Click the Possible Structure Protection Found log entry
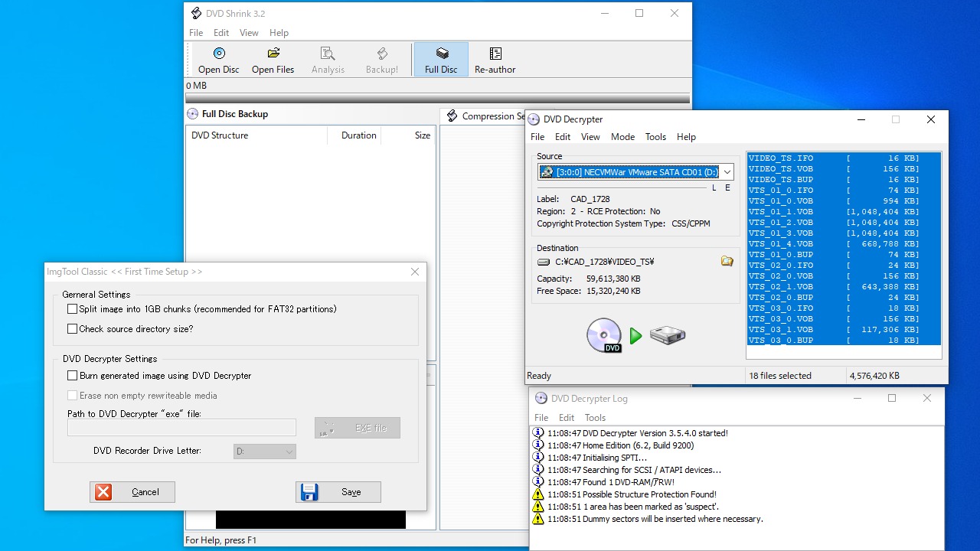The width and height of the screenshot is (980, 551). [632, 494]
